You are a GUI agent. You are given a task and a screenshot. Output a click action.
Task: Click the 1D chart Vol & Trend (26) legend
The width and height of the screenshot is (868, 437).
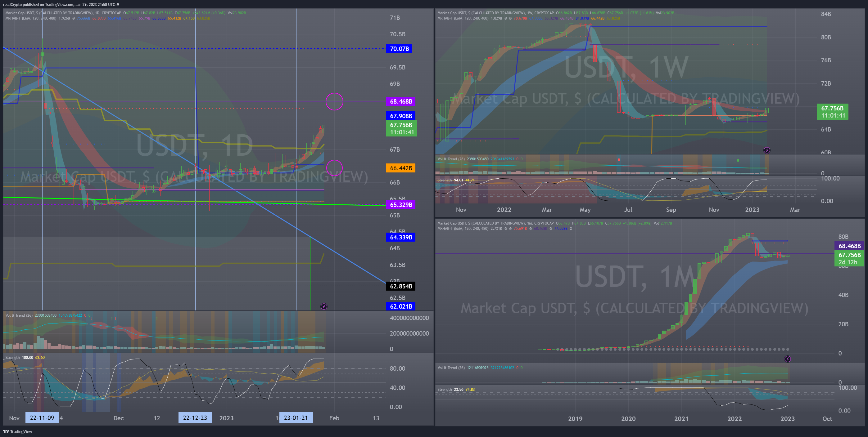coord(19,315)
